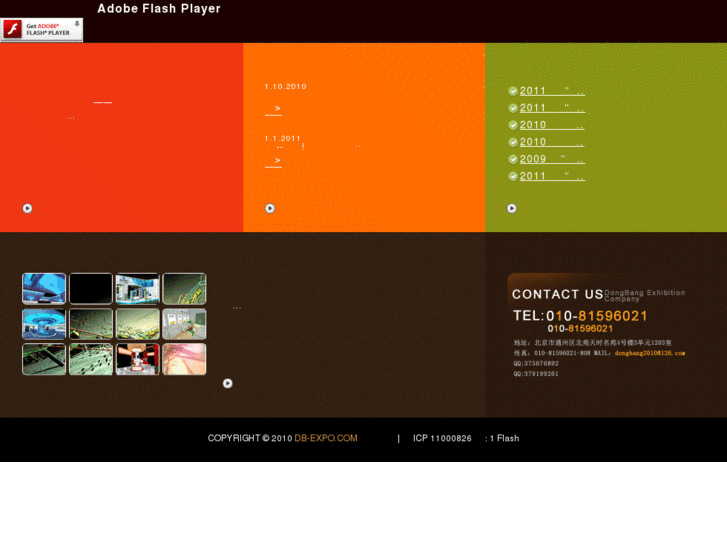
Task: Click the round arrow icon in the orange panel
Action: [x=270, y=208]
